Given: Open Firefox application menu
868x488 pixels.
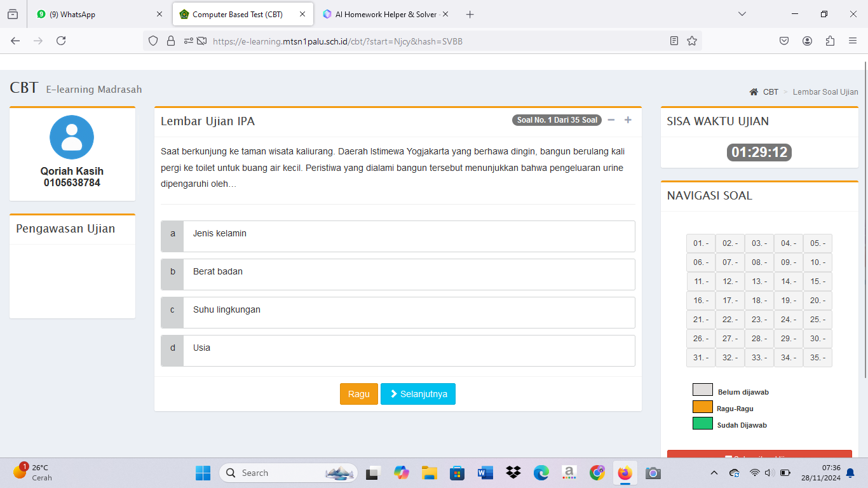Looking at the screenshot, I should [853, 41].
